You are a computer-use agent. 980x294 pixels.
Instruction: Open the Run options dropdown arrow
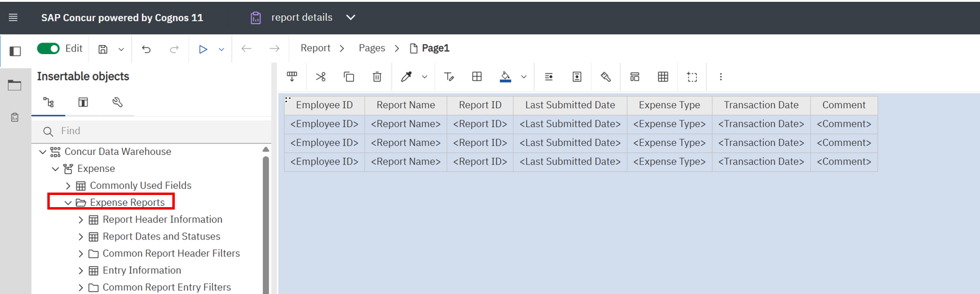coord(221,49)
